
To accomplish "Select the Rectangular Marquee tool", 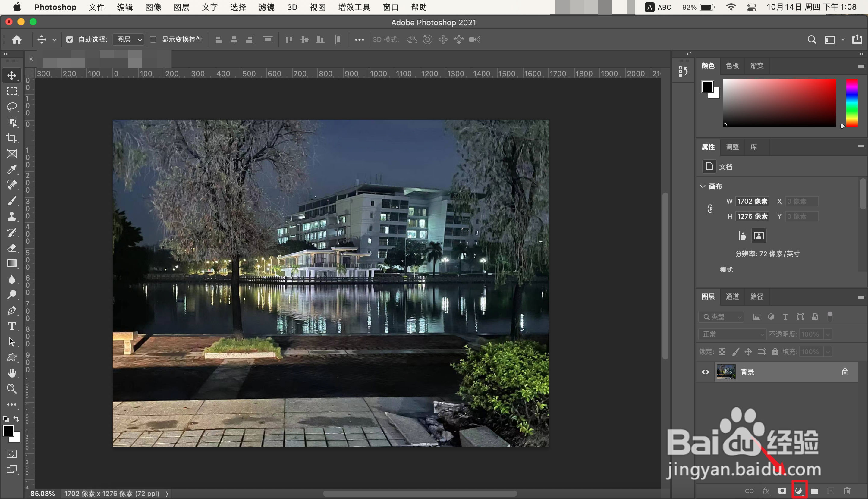I will tap(12, 91).
